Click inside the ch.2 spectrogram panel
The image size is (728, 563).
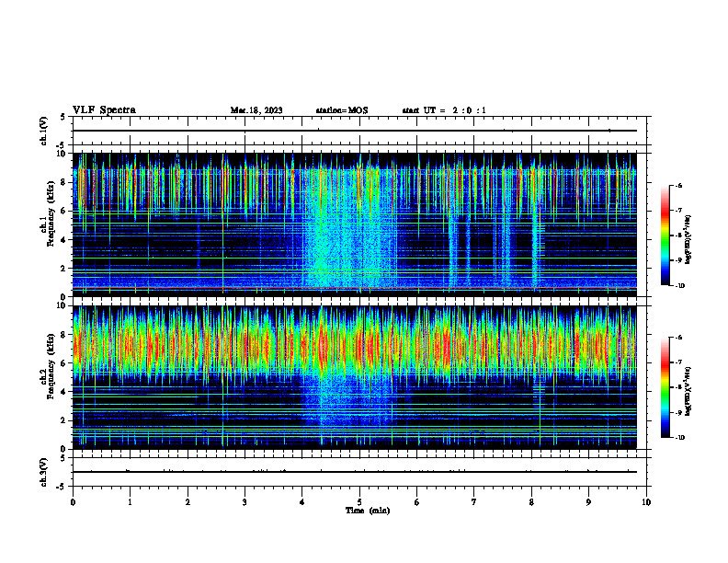(355, 377)
